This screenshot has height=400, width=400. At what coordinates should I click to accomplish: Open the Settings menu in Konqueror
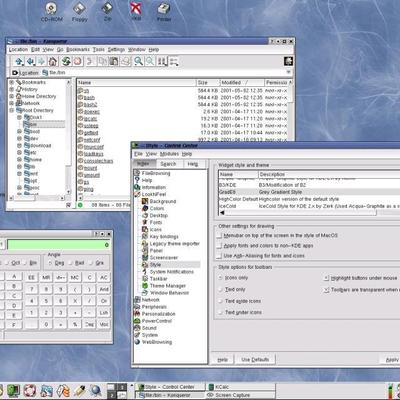(116, 49)
